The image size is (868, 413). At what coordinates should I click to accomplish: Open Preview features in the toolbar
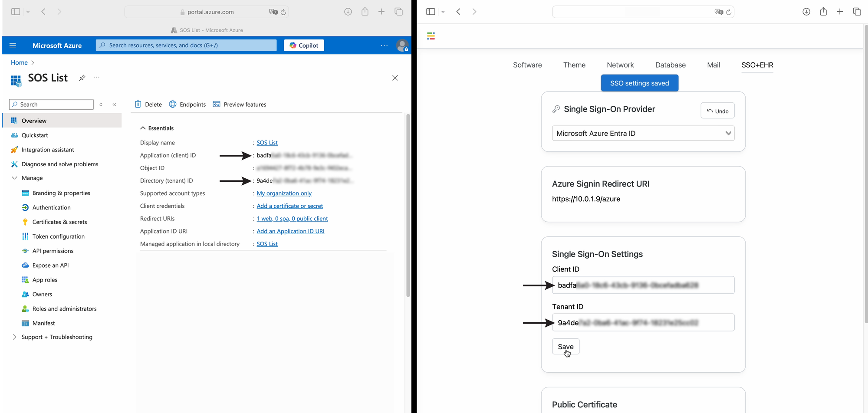(240, 104)
